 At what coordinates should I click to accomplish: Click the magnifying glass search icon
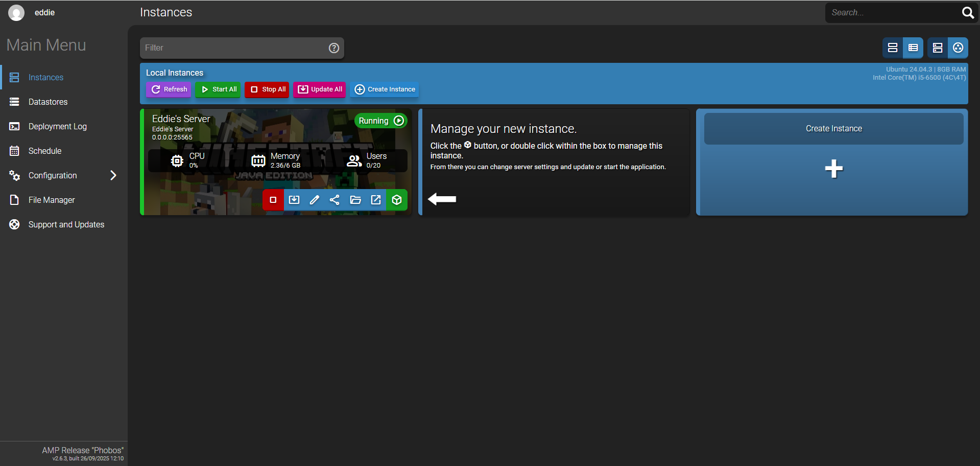(x=968, y=13)
